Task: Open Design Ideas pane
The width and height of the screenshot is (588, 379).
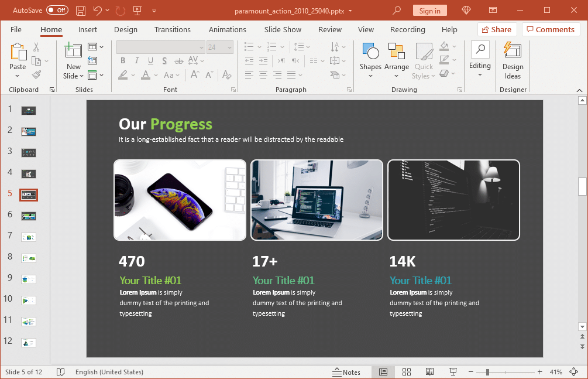Action: click(x=513, y=60)
